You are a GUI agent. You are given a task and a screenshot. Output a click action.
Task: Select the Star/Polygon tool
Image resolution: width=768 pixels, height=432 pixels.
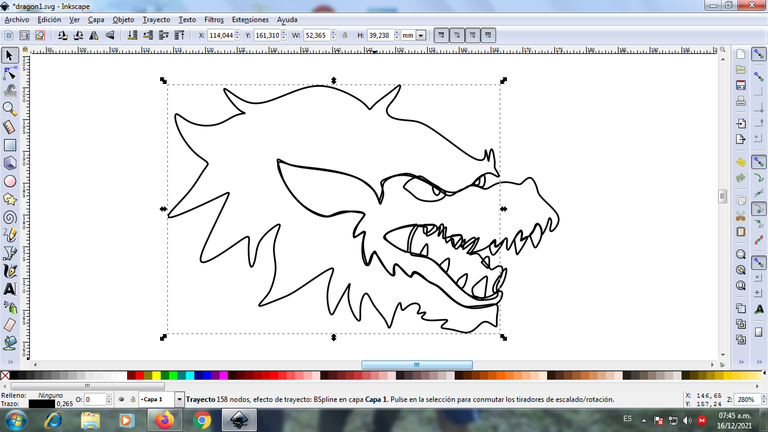(x=10, y=199)
